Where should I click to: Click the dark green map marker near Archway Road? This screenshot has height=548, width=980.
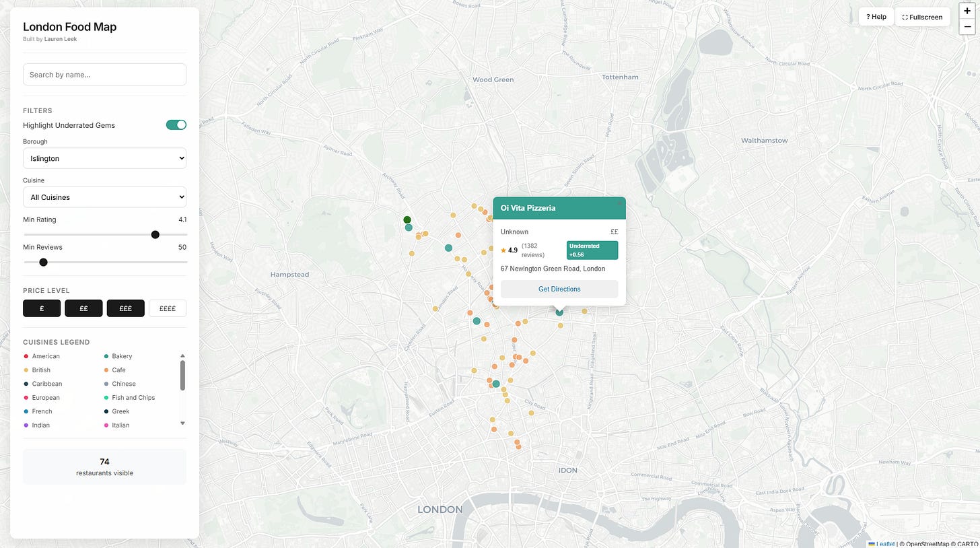407,219
